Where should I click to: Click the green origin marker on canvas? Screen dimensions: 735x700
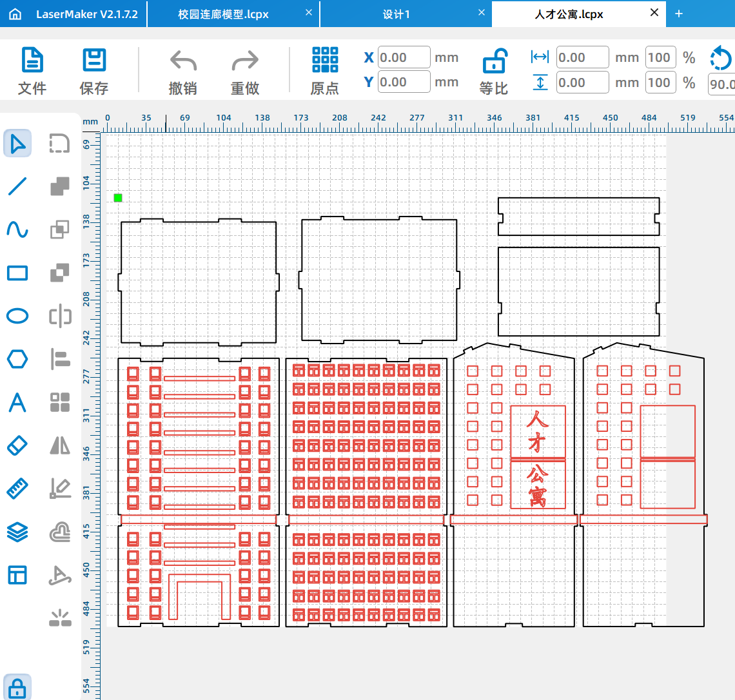tap(118, 198)
